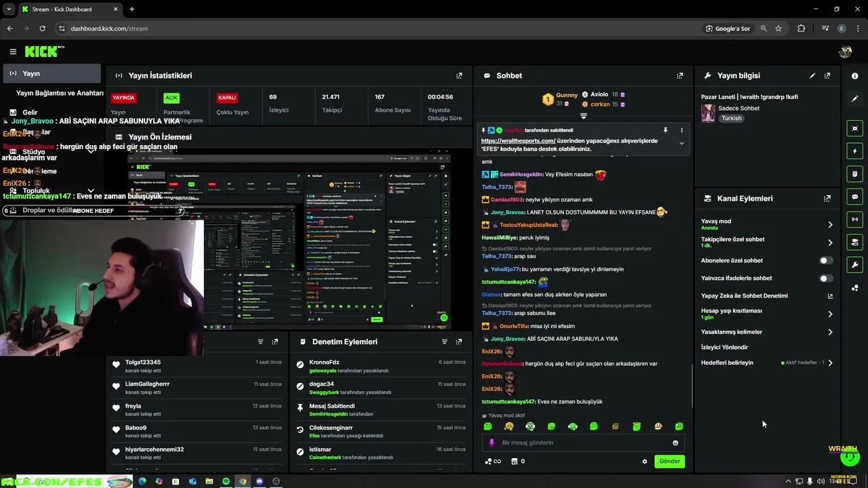The height and width of the screenshot is (488, 868).
Task: Click Gönder to send message
Action: point(669,462)
